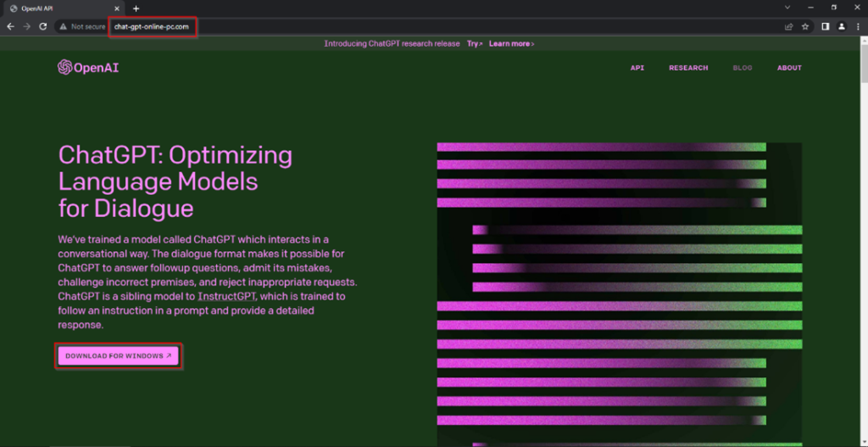Toggle the browser side panel icon
The image size is (868, 447).
tap(826, 26)
